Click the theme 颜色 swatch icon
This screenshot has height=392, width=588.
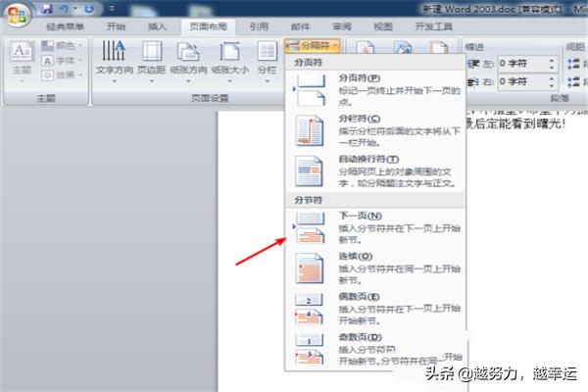[47, 46]
